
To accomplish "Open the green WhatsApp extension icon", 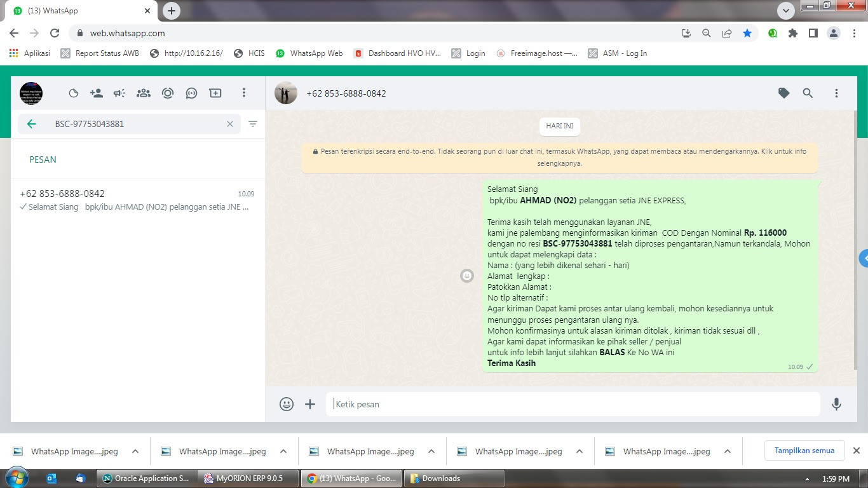I will click(773, 33).
